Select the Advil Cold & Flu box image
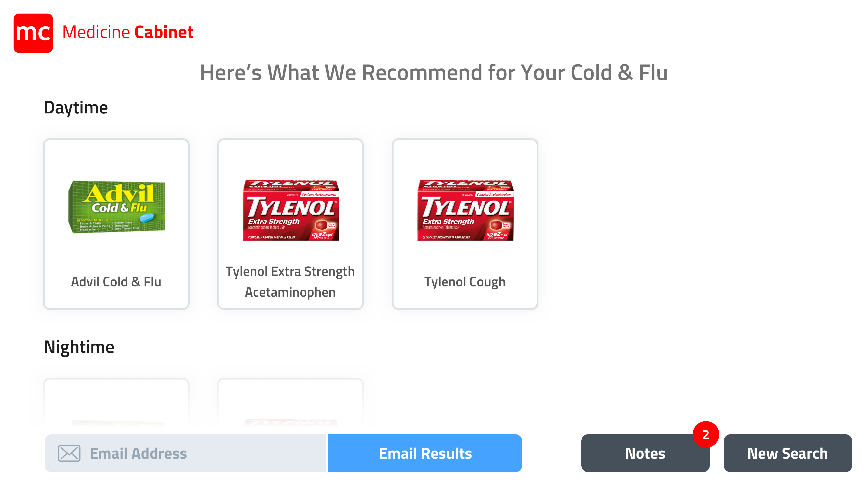This screenshot has width=868, height=488. click(x=117, y=207)
